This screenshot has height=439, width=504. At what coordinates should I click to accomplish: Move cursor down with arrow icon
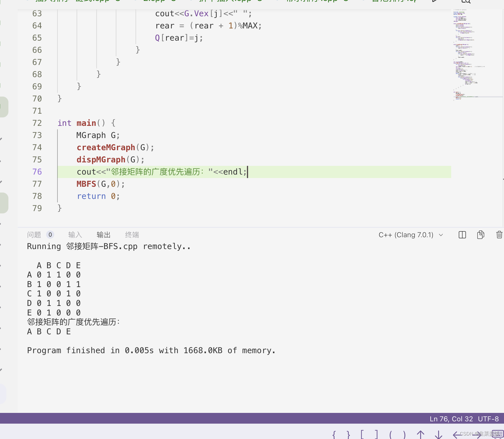pyautogui.click(x=438, y=434)
